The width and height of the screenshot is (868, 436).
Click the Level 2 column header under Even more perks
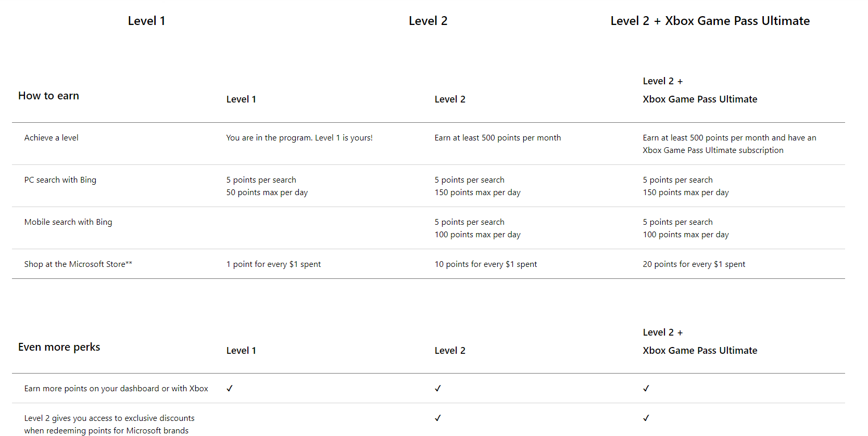pos(450,351)
